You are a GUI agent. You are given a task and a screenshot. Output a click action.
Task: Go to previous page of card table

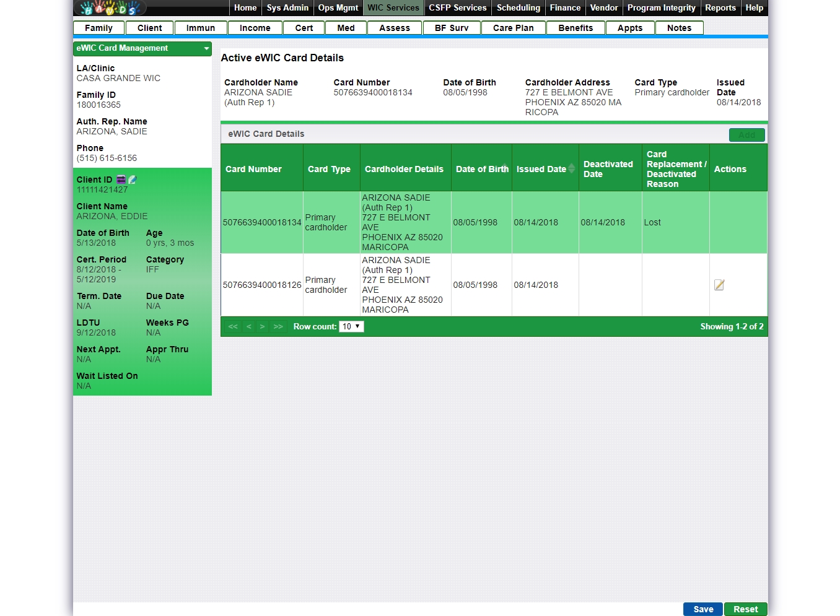tap(248, 327)
